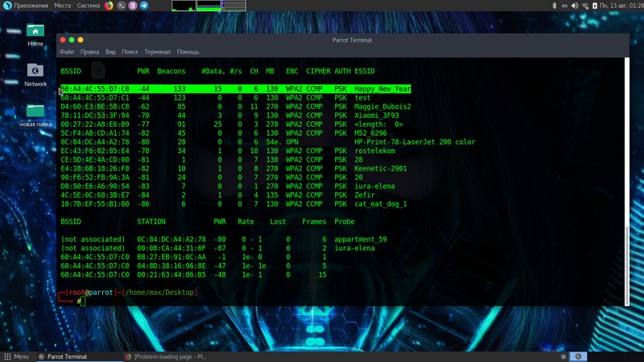Switch keyboard layout via 'en' indicator
The width and height of the screenshot is (644, 362).
coord(565,6)
